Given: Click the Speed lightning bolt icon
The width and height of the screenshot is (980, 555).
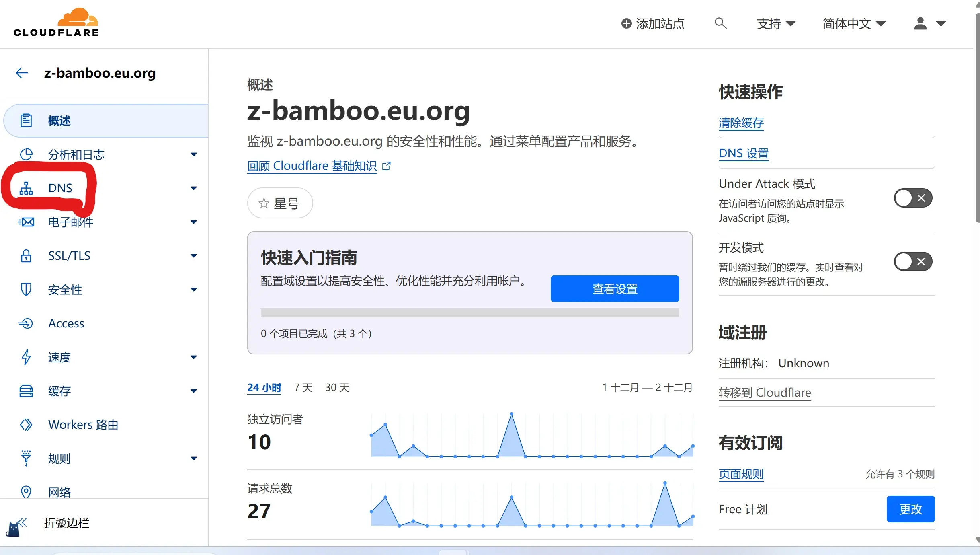Looking at the screenshot, I should click(x=26, y=357).
